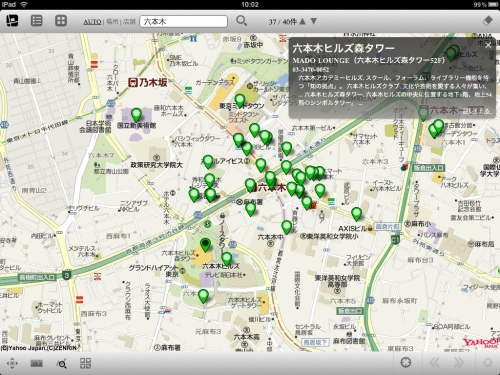The height and width of the screenshot is (375, 500).
Task: Select 店舗 search mode
Action: [129, 22]
